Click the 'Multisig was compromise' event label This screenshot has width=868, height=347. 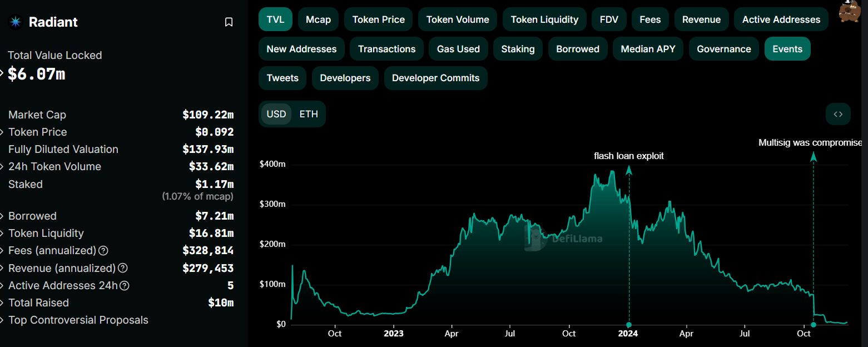pos(811,143)
